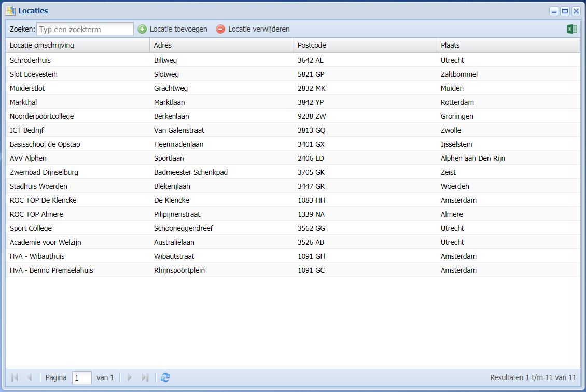Viewport: 586px width, 392px height.
Task: Select the Sport College row
Action: 293,228
